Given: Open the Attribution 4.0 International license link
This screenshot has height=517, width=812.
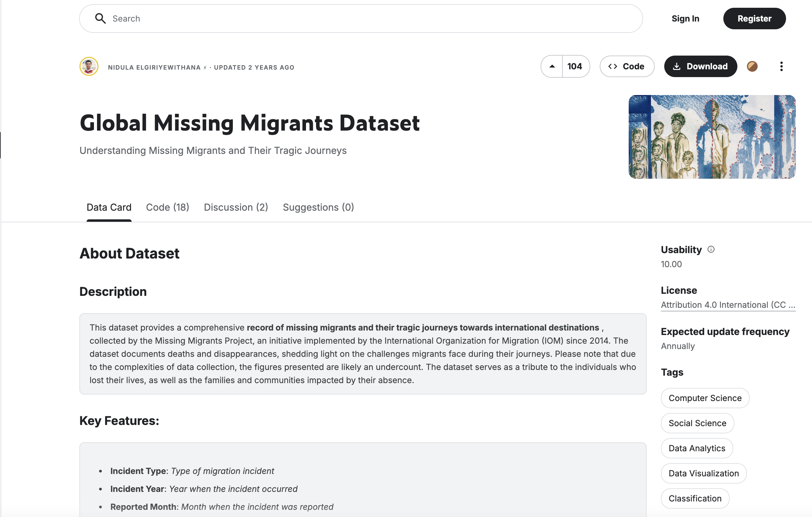Looking at the screenshot, I should coord(728,305).
